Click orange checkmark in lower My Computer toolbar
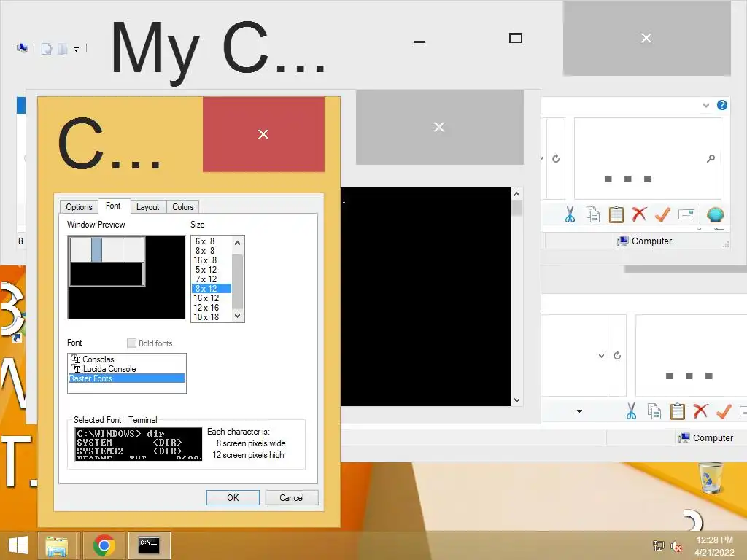This screenshot has height=560, width=747. (x=724, y=411)
